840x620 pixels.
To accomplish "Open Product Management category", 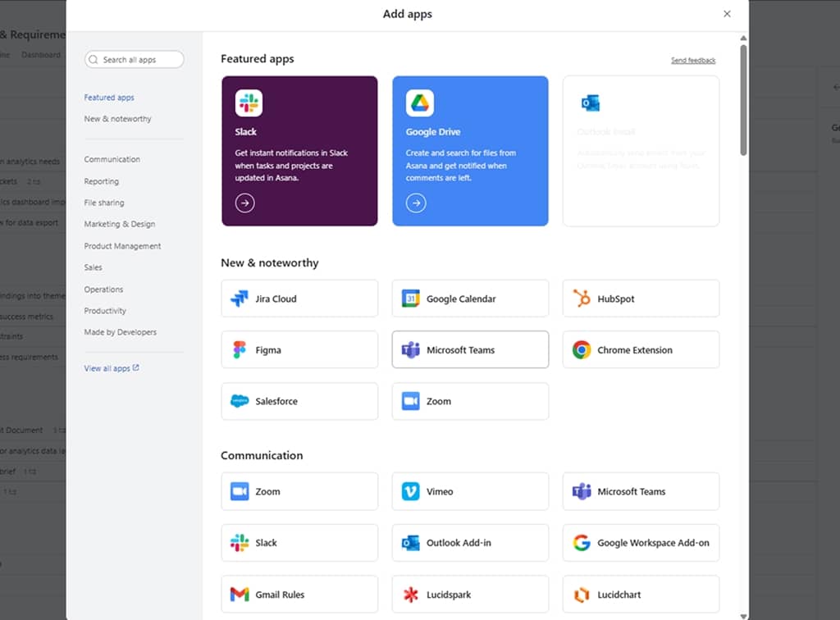I will click(x=122, y=246).
